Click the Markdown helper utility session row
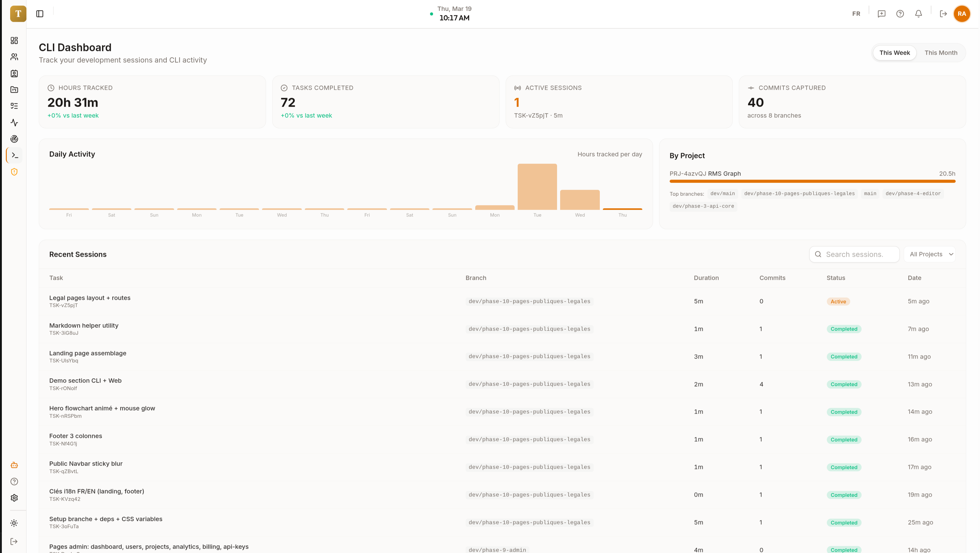The width and height of the screenshot is (980, 553). (x=84, y=326)
